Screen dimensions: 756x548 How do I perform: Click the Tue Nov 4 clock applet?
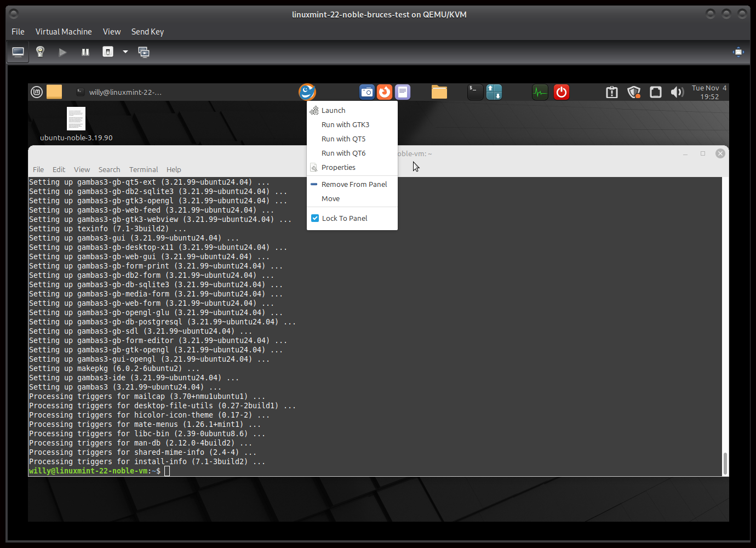point(709,92)
